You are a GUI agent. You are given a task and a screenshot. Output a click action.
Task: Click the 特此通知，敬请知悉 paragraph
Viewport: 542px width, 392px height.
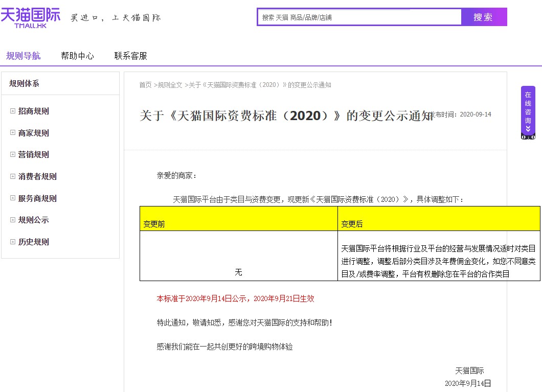[244, 322]
